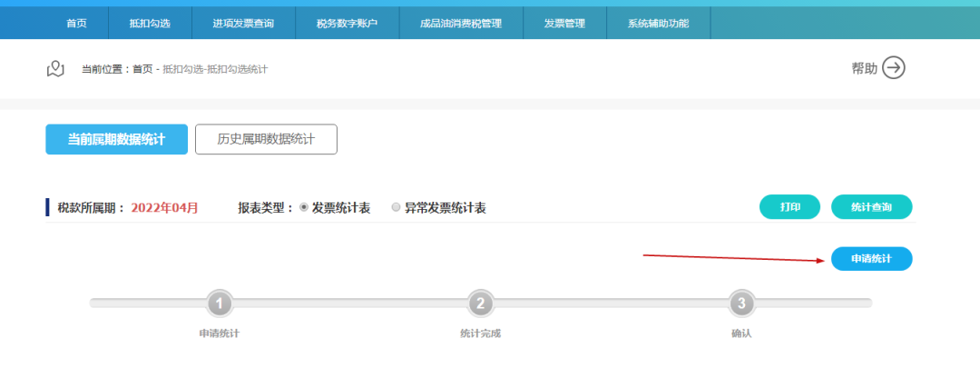Click the 税款所属期 label

point(92,208)
